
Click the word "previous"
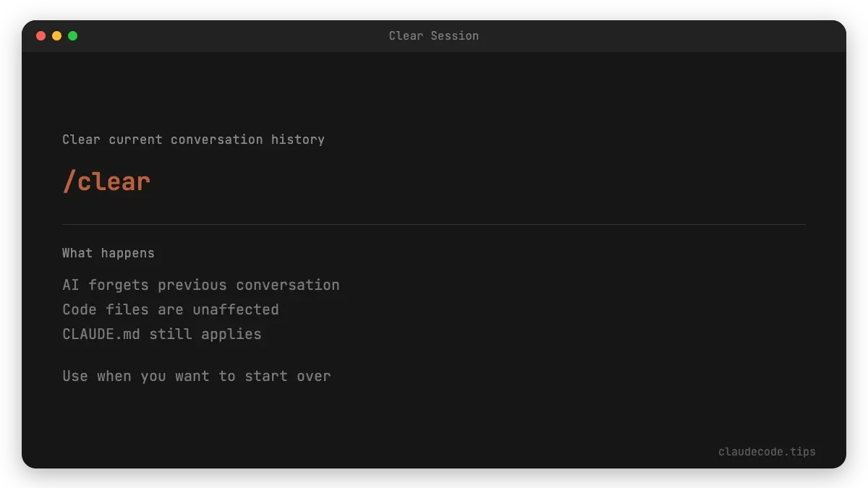tap(192, 285)
